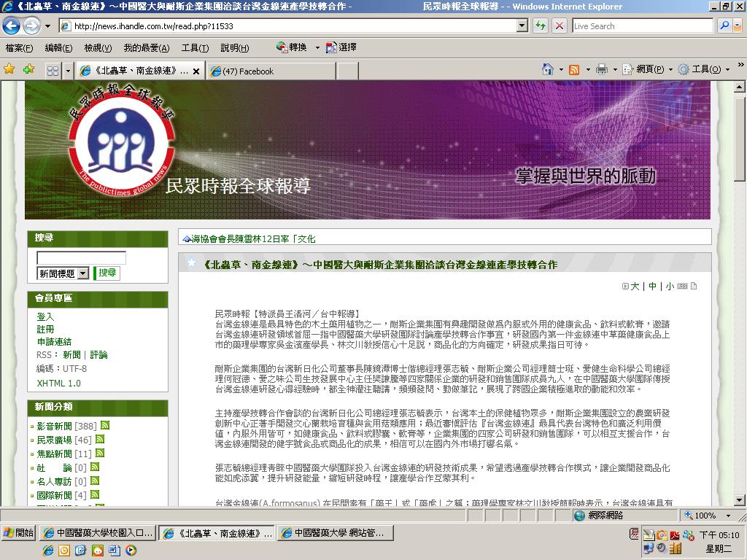The image size is (747, 560).
Task: Open the Home page icon
Action: [548, 69]
